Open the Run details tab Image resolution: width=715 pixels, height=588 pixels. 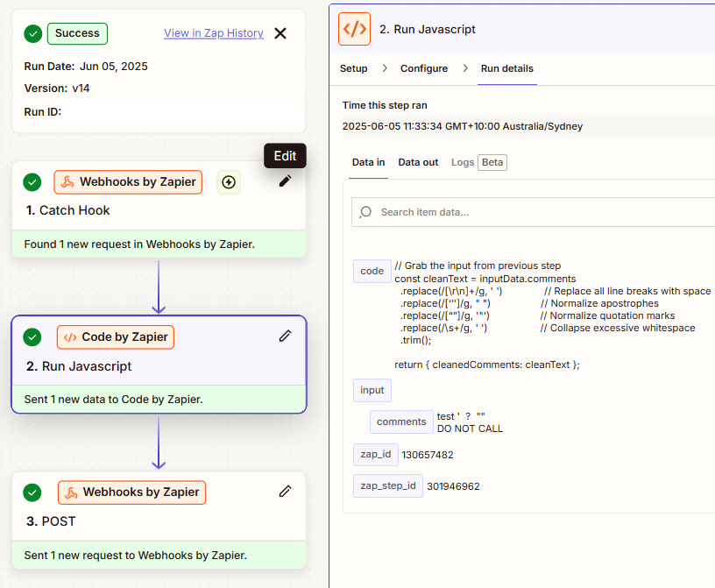click(507, 68)
